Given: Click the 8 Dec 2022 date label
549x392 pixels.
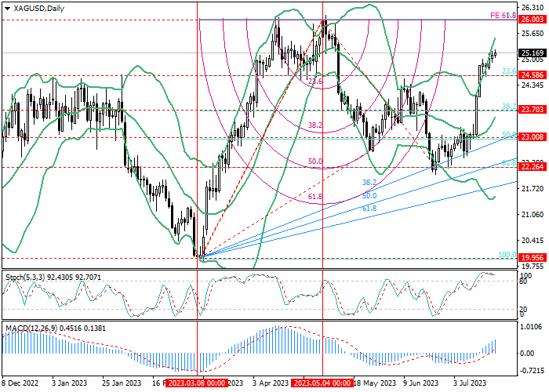Looking at the screenshot, I should 20,383.
